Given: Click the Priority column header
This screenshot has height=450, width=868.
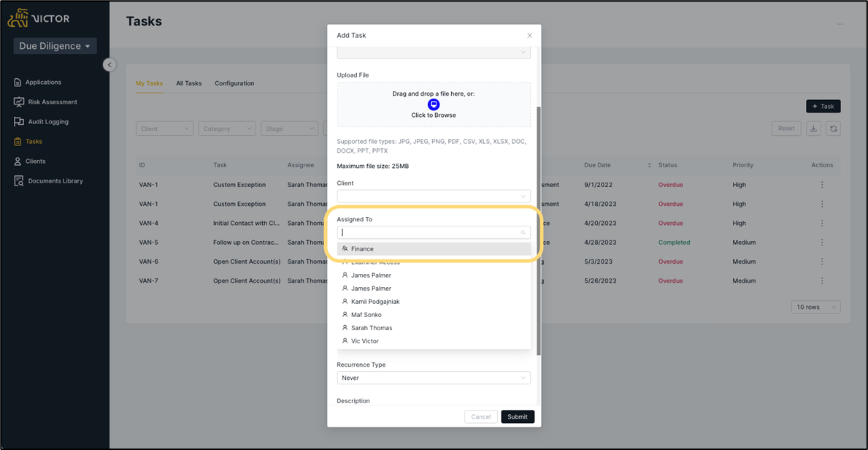Looking at the screenshot, I should [x=742, y=165].
